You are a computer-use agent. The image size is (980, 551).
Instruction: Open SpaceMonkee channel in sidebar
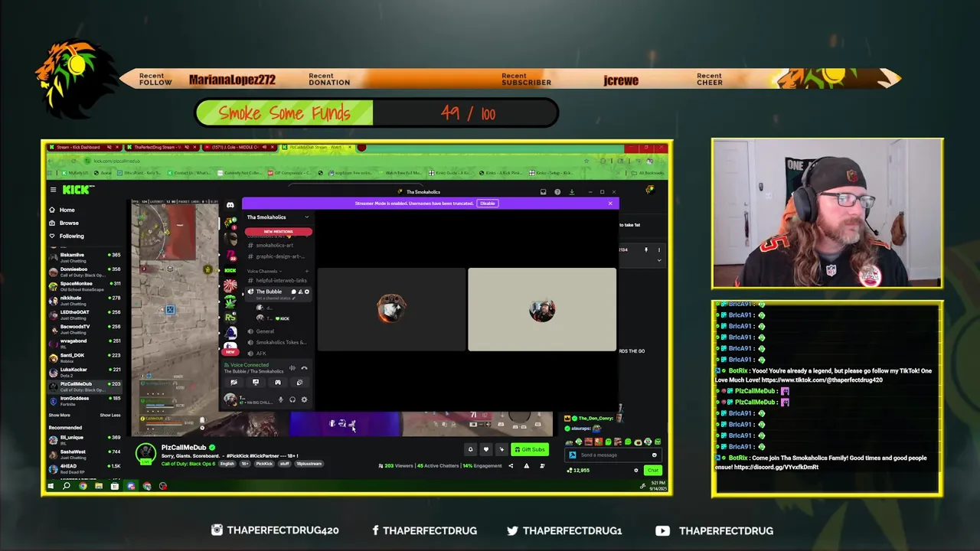tap(86, 287)
